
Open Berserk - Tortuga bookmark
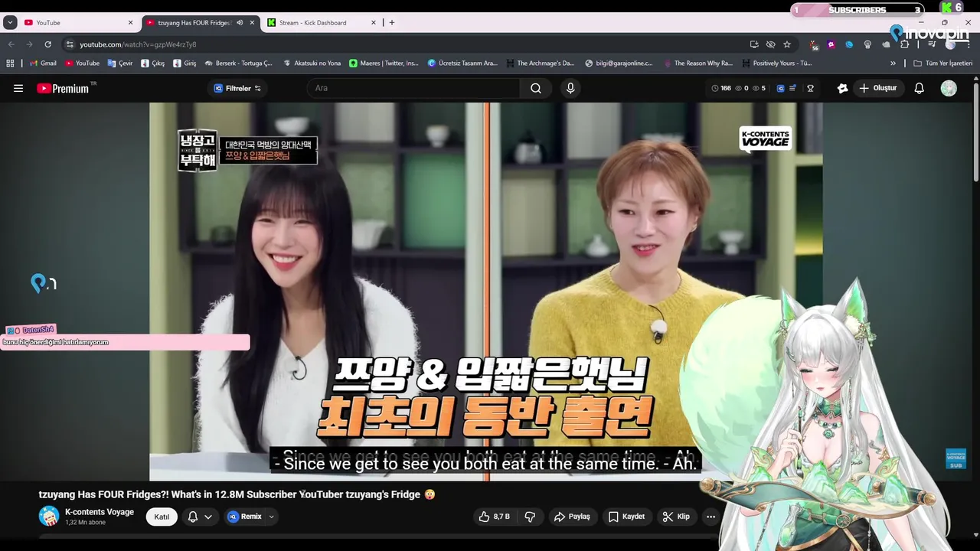coord(238,64)
